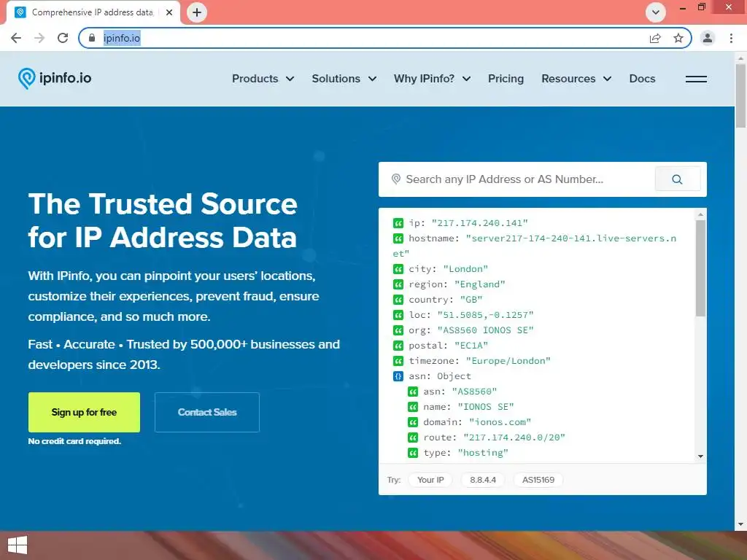Click the quote icon beside country
The image size is (747, 560).
398,300
